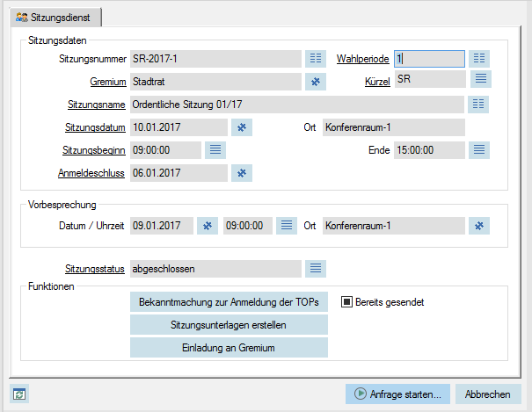Select the Sitzungsdienst tab
The image size is (532, 412).
55,18
